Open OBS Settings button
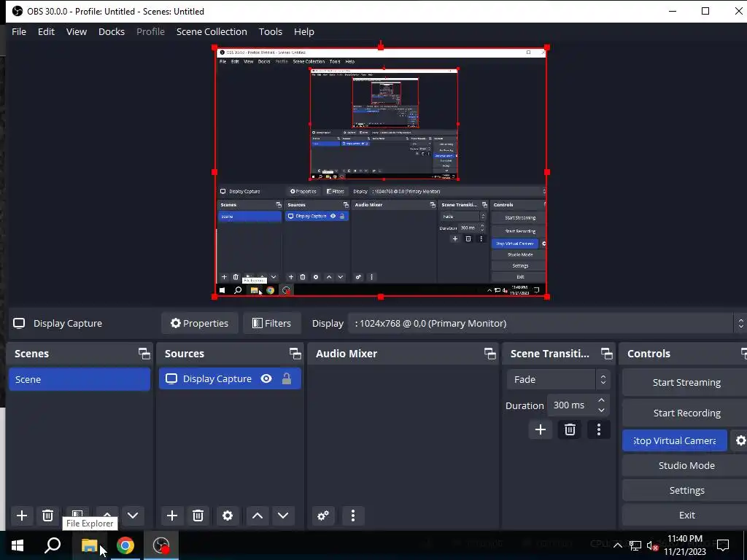This screenshot has height=560, width=747. [686, 490]
